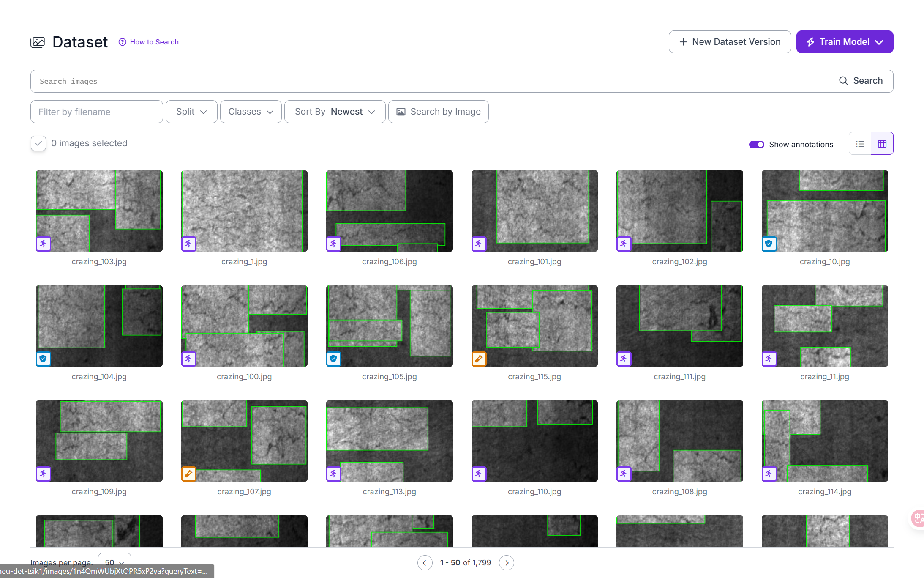Click the crazing_105.jpg filename label
924x578 pixels.
click(x=389, y=377)
